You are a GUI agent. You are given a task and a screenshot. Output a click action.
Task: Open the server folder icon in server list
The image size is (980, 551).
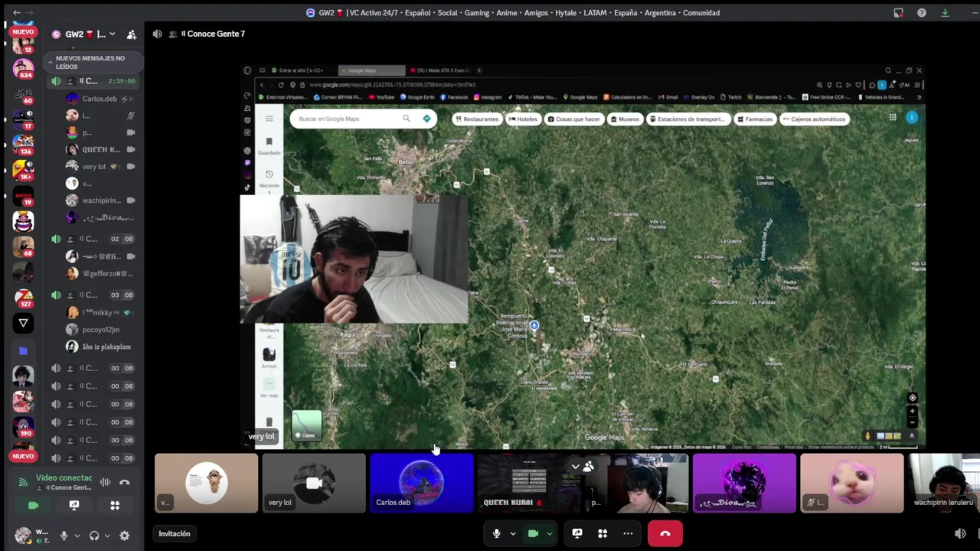click(23, 350)
